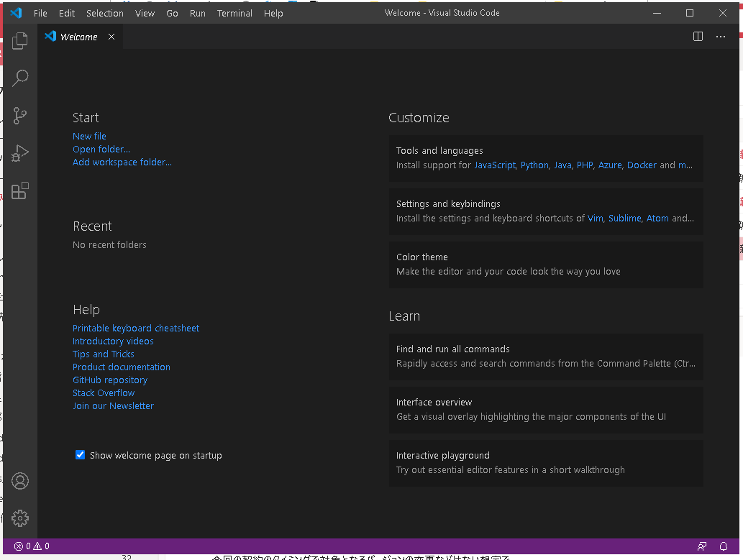This screenshot has height=560, width=743.
Task: Open the Source Control view
Action: click(x=20, y=116)
